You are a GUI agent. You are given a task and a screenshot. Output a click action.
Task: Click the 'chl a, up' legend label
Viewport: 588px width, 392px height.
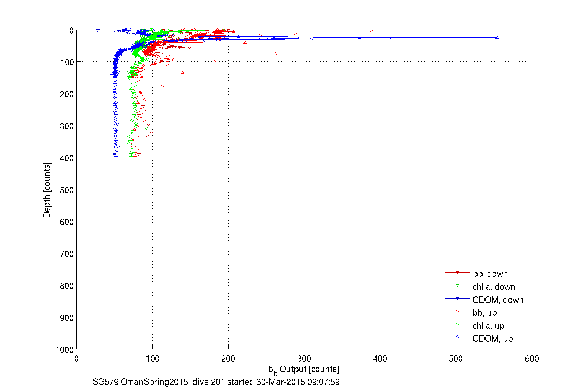coord(488,326)
